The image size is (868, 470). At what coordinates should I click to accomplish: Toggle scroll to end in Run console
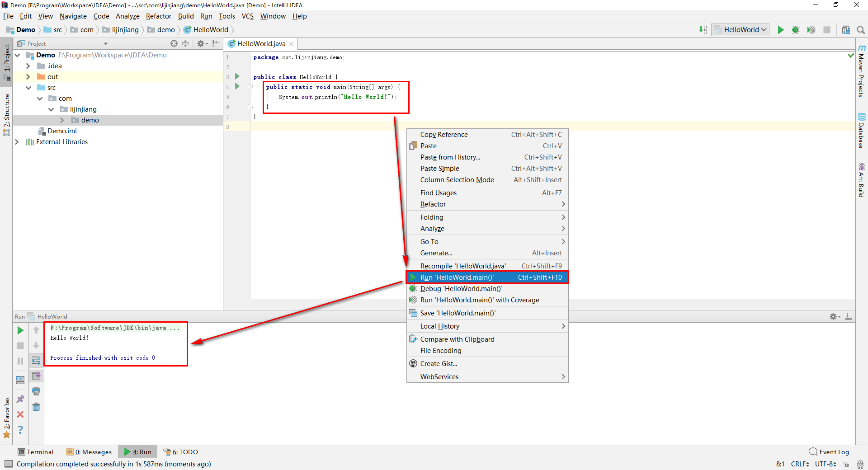pyautogui.click(x=36, y=376)
